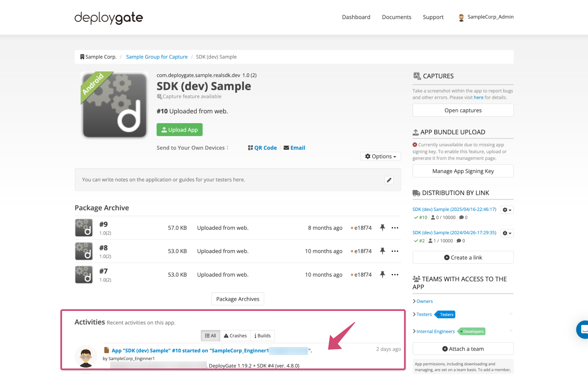Screen dimensions: 588x374
Task: Open more options for package #8
Action: pos(395,251)
